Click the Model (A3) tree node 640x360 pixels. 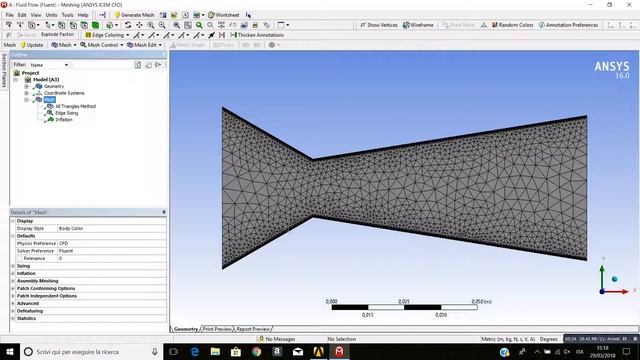point(46,80)
